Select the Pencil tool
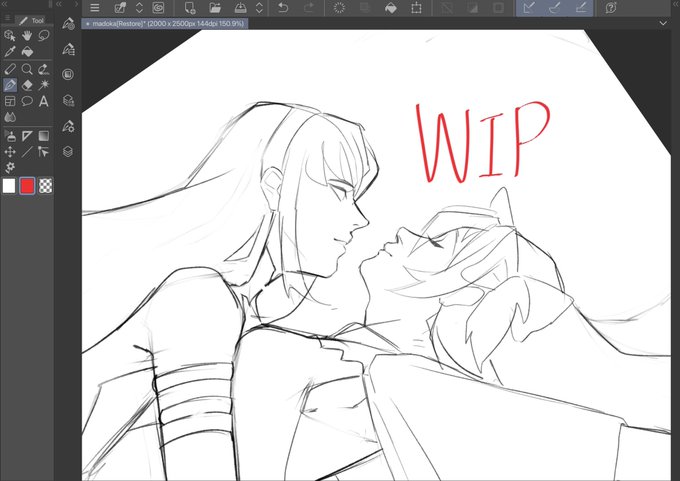Image resolution: width=680 pixels, height=481 pixels. pos(10,69)
